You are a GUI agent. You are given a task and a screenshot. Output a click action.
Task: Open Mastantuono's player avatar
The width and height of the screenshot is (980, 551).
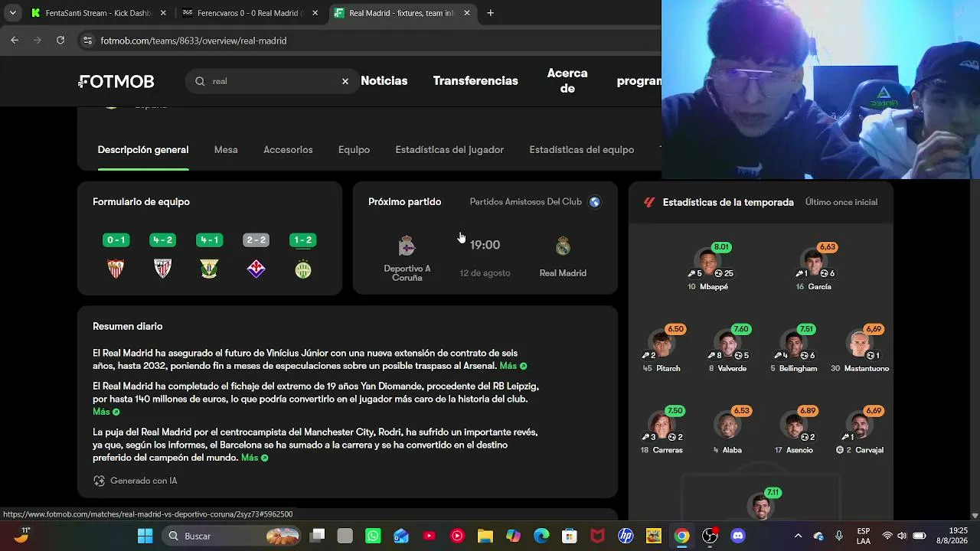coord(860,345)
